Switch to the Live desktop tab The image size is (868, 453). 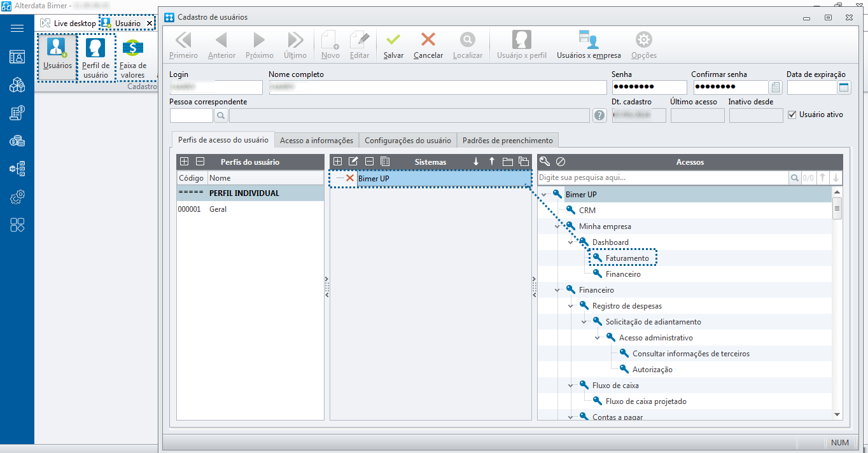[68, 24]
